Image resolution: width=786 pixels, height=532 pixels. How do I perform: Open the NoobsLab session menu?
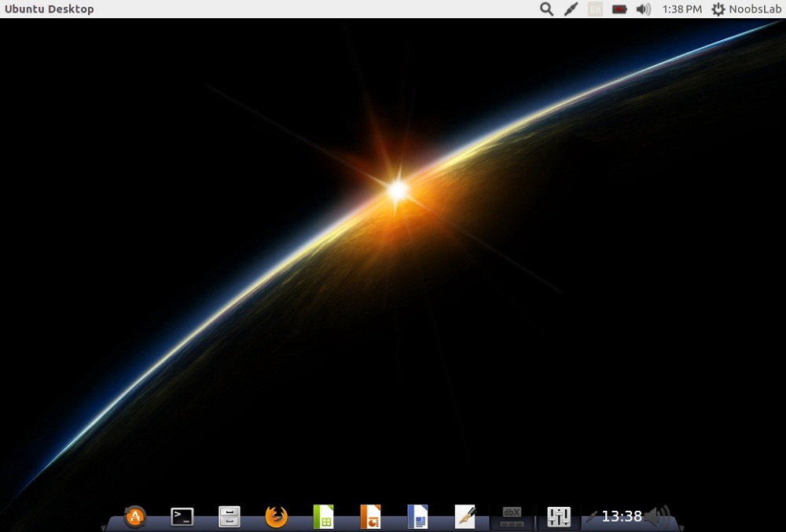pyautogui.click(x=747, y=9)
